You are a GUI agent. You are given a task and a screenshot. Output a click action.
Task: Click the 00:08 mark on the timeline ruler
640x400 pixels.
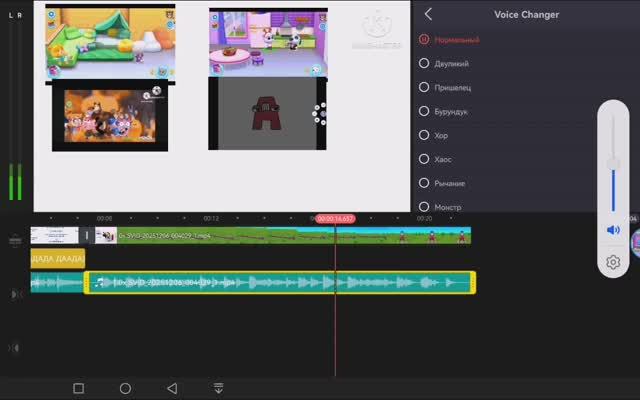[x=104, y=219]
